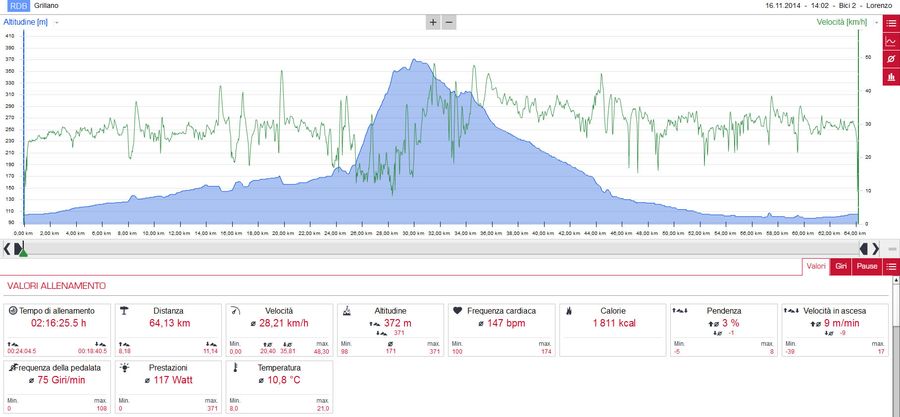Zoom in the chart with plus button
Viewport: 900px width, 417px height.
433,23
